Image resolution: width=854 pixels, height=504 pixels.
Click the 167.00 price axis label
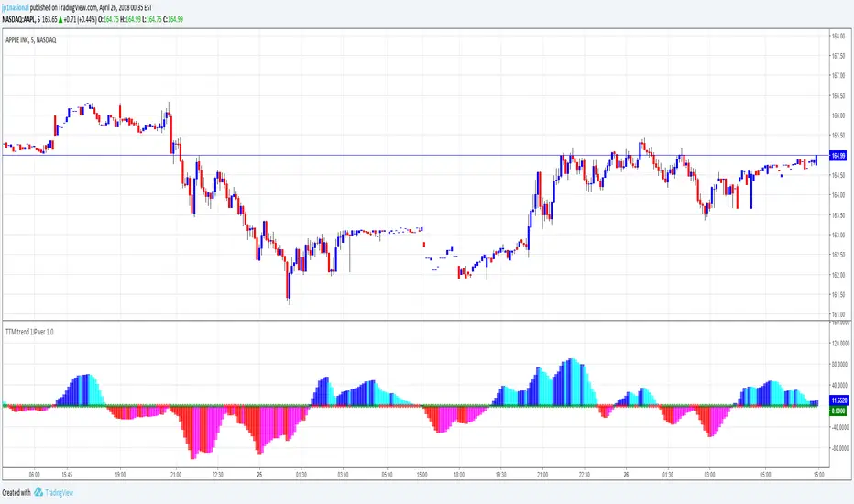point(838,76)
